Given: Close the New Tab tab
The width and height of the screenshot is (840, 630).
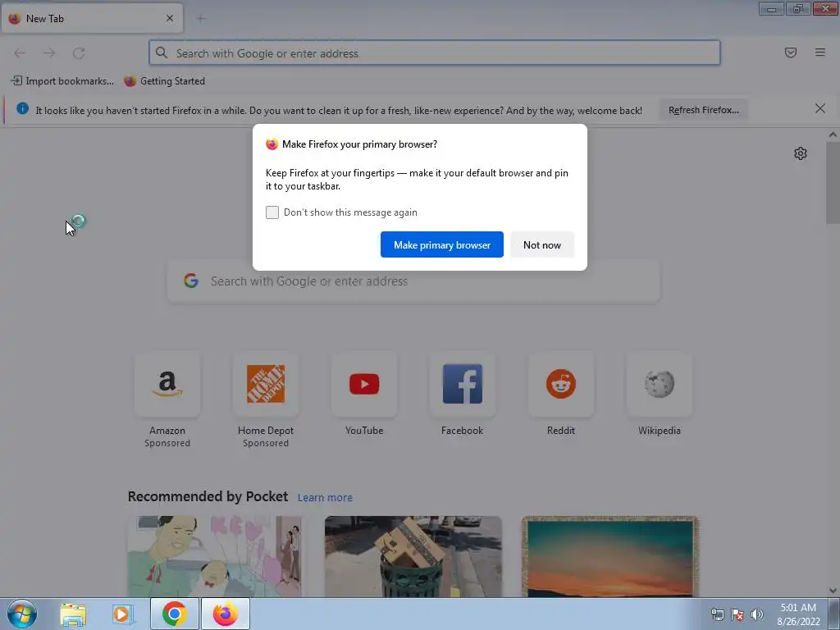Looking at the screenshot, I should click(x=170, y=18).
